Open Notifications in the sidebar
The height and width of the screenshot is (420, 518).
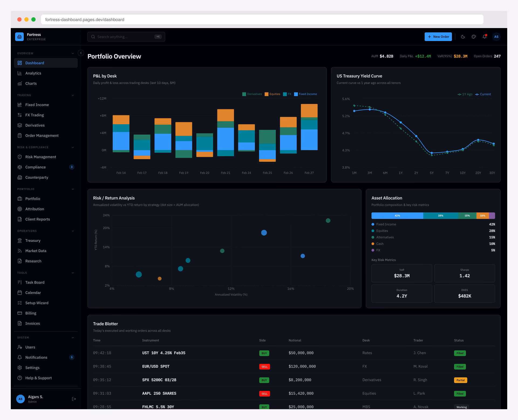[x=46, y=357]
